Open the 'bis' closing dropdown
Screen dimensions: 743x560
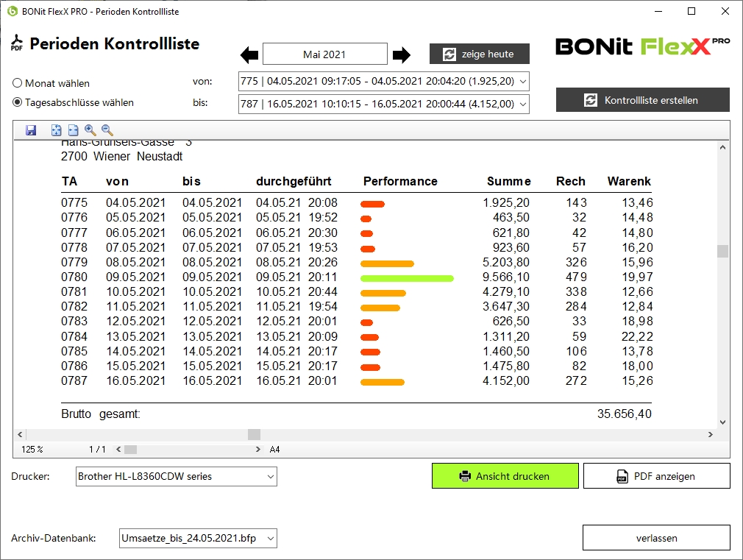point(384,104)
